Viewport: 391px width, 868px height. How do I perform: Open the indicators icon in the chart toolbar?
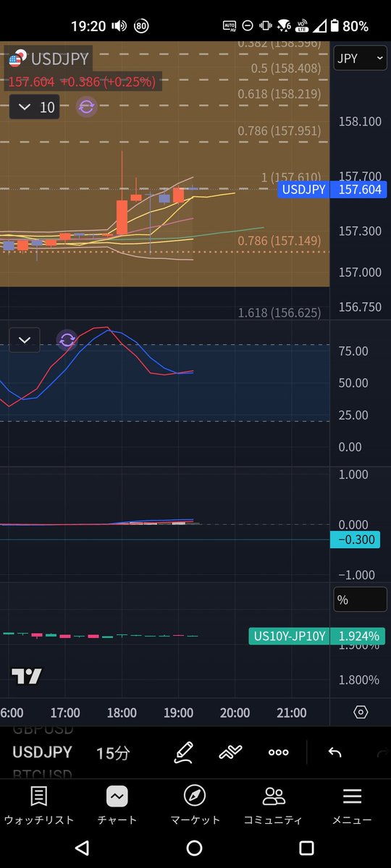point(230,752)
